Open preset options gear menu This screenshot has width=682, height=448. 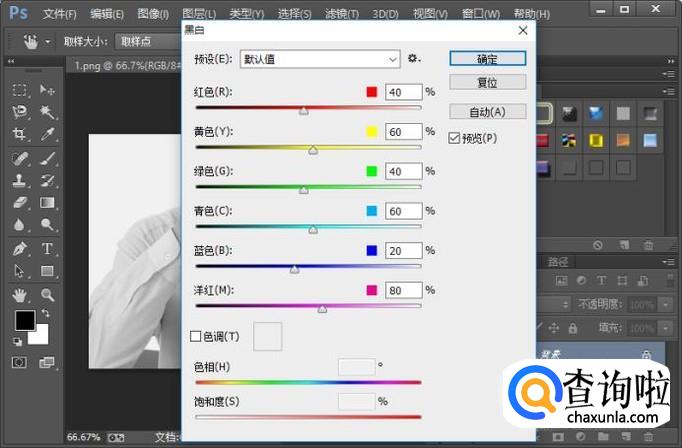tap(414, 58)
